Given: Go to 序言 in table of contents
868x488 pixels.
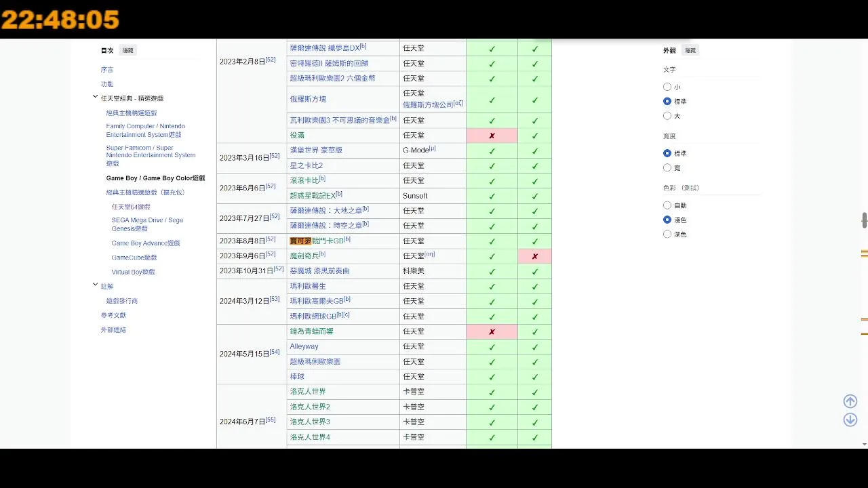Looking at the screenshot, I should (x=107, y=69).
